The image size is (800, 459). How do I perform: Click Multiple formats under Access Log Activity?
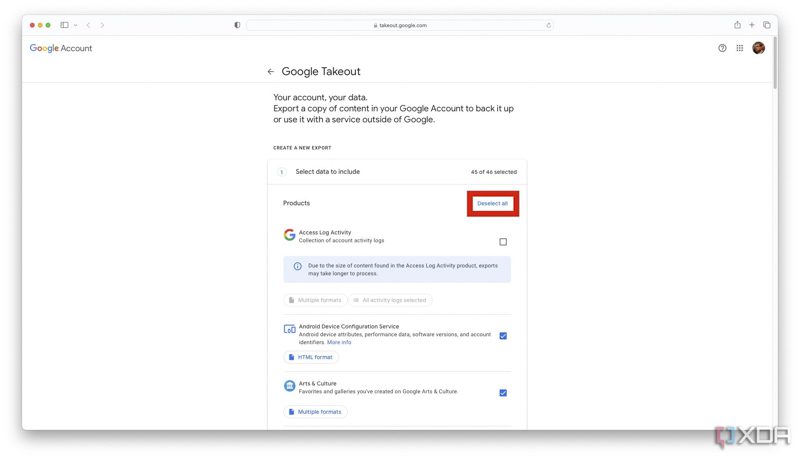pyautogui.click(x=315, y=300)
